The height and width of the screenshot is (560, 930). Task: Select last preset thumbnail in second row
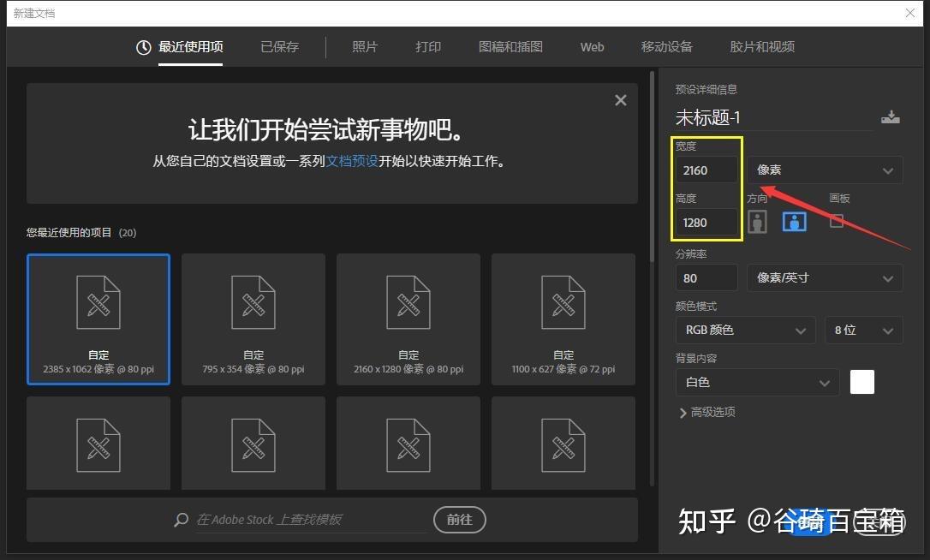[563, 444]
